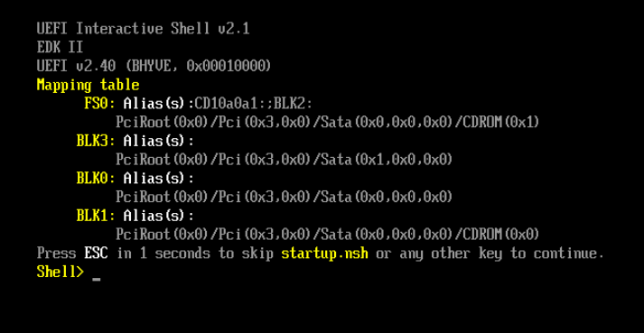Click the Shell> prompt text
The image size is (644, 333).
coord(61,272)
